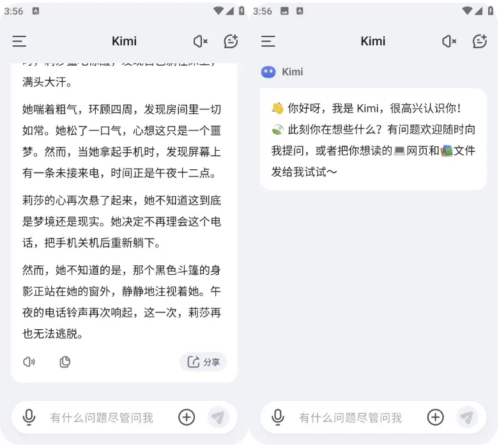Start new chat from left header icon
Viewport: 499px width, 448px height.
(231, 41)
